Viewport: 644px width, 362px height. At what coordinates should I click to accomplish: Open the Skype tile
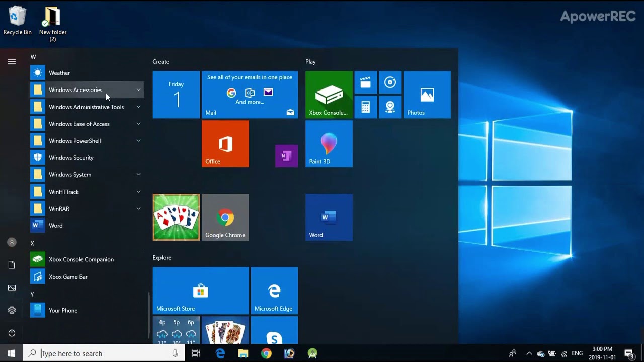(x=274, y=330)
